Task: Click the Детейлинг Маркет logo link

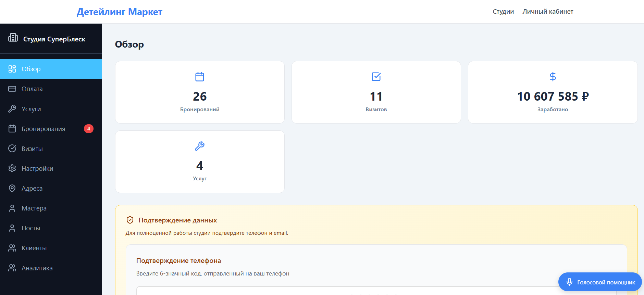Action: 120,12
